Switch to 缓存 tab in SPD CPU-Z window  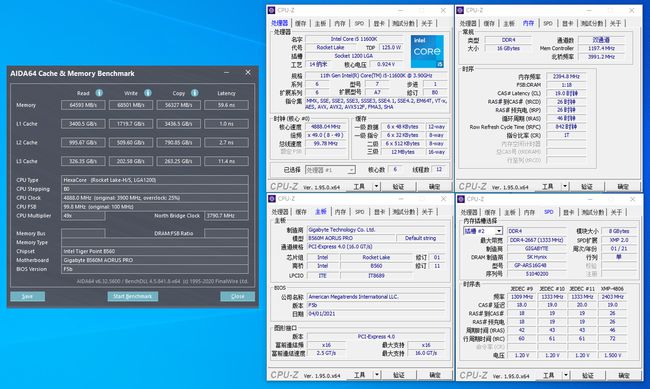490,212
